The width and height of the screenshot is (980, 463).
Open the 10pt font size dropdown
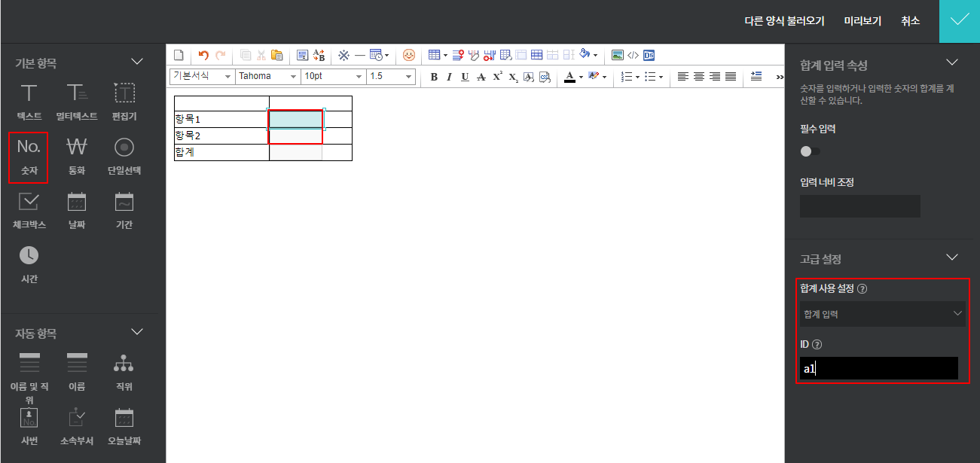pyautogui.click(x=333, y=77)
